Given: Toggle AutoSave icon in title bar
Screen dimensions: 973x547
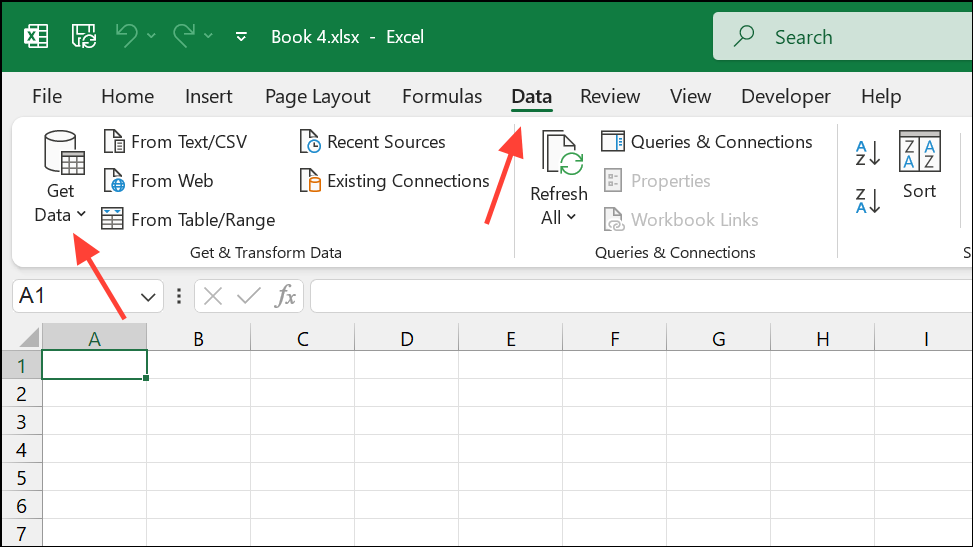Looking at the screenshot, I should pos(84,37).
